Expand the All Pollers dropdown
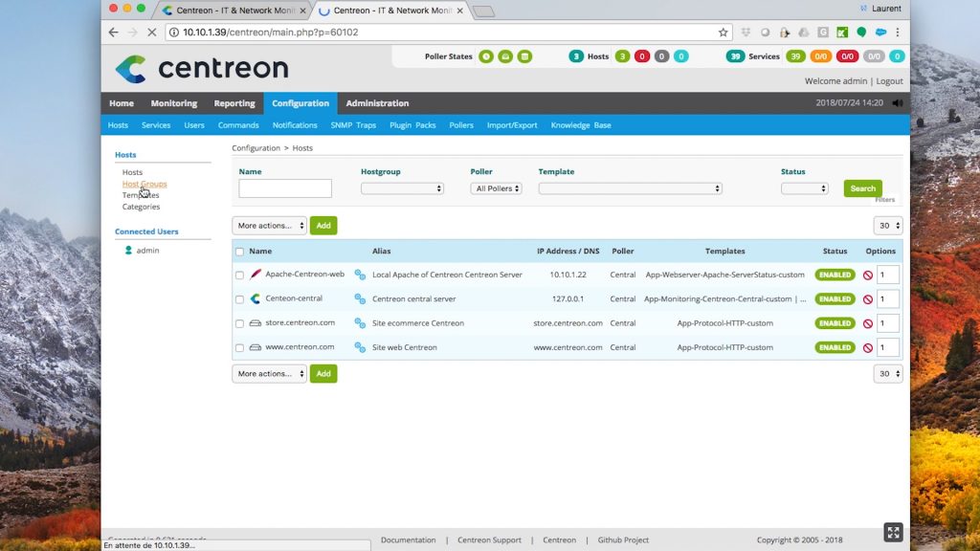The image size is (980, 551). click(x=496, y=188)
